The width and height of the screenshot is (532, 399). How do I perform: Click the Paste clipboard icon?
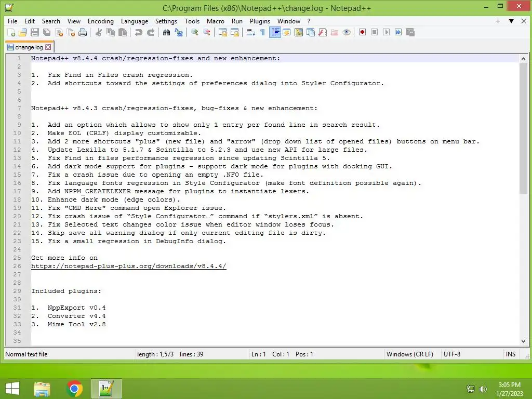click(x=123, y=32)
